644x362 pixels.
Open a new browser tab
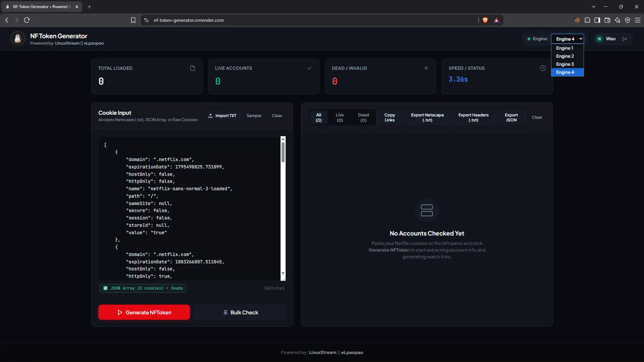click(x=89, y=7)
